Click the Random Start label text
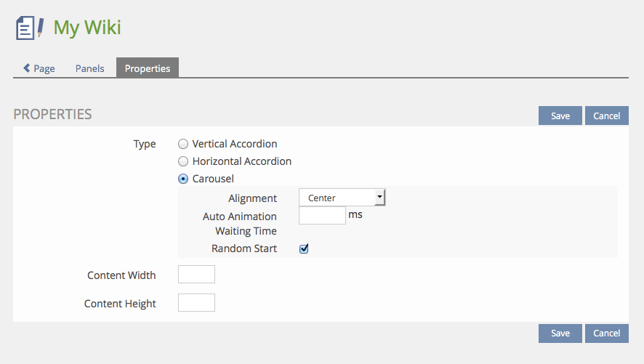The image size is (644, 364). click(x=244, y=248)
